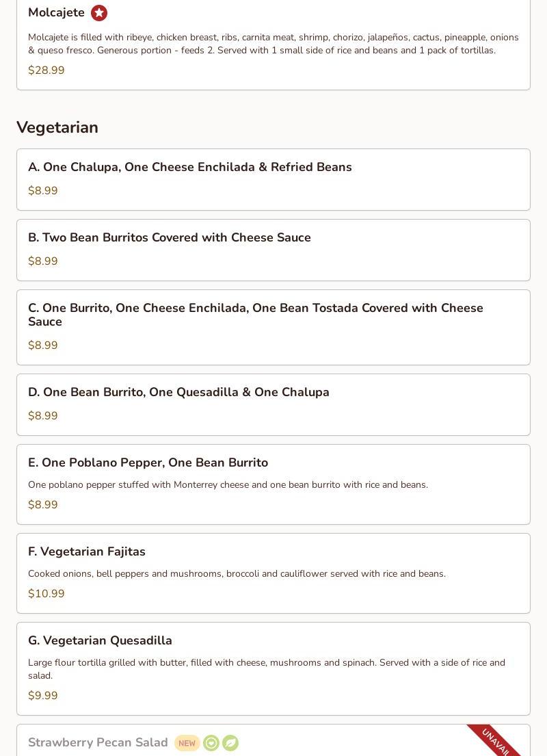Click the Vegetarian section heading
Screen dimensions: 547x756
pyautogui.click(x=57, y=128)
